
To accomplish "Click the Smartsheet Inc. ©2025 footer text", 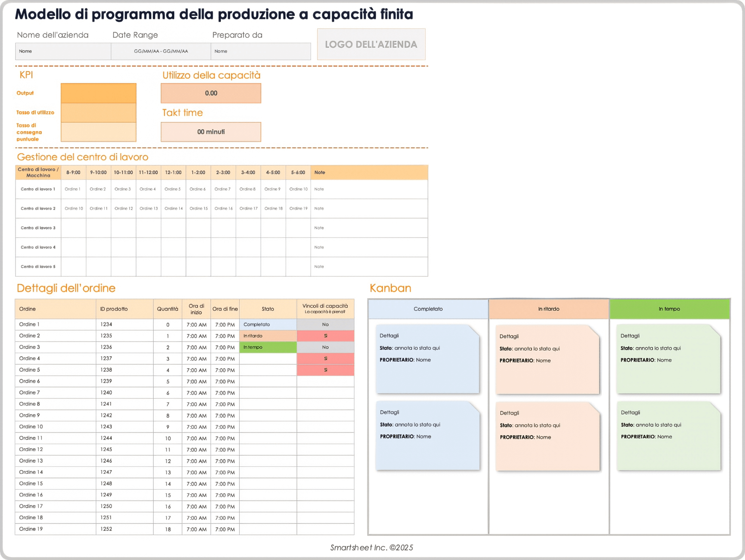I will [x=371, y=548].
